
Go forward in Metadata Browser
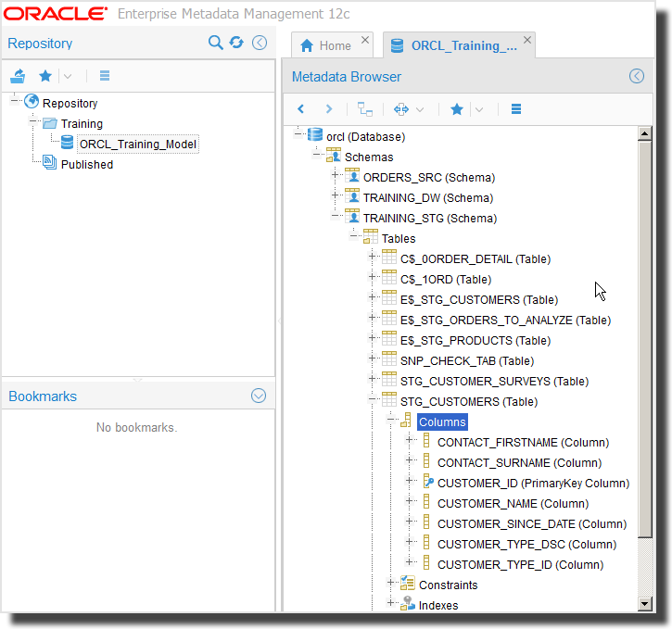tap(329, 108)
